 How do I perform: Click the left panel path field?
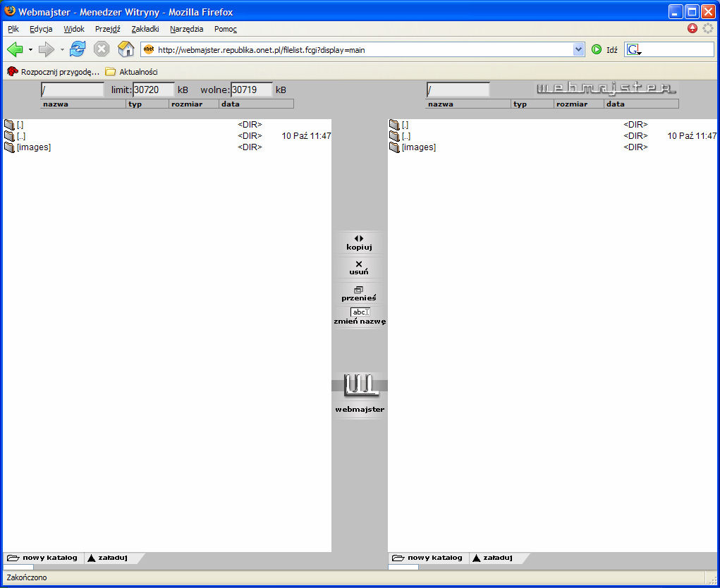[x=73, y=90]
